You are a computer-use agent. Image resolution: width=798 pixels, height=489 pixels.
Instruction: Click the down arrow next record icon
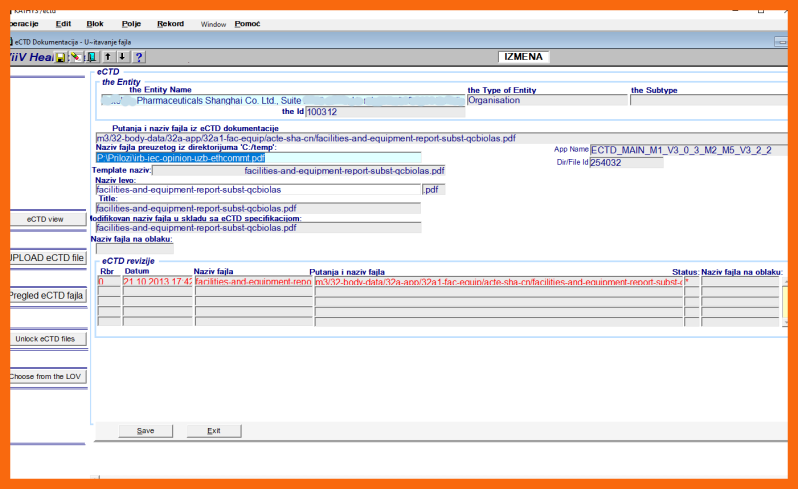click(122, 58)
